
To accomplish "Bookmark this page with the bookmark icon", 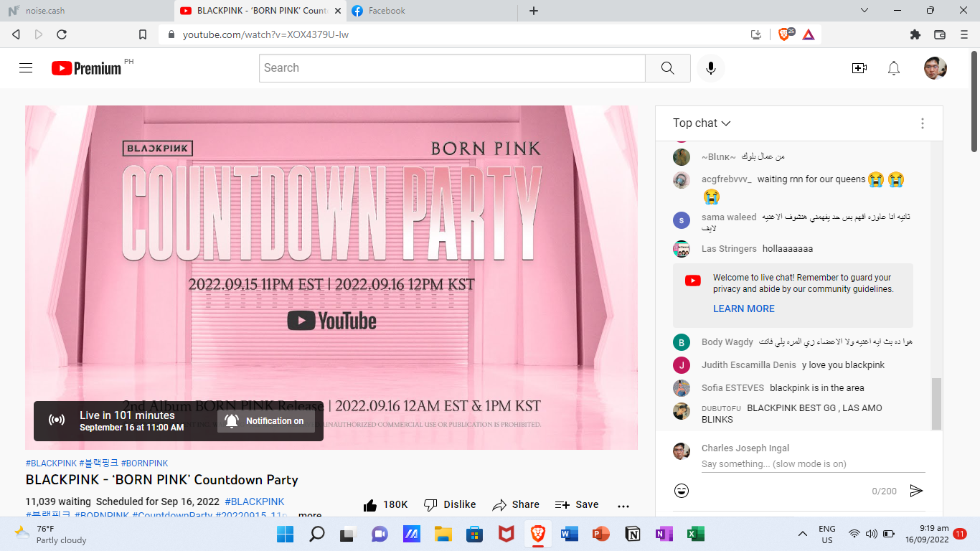I will point(143,34).
